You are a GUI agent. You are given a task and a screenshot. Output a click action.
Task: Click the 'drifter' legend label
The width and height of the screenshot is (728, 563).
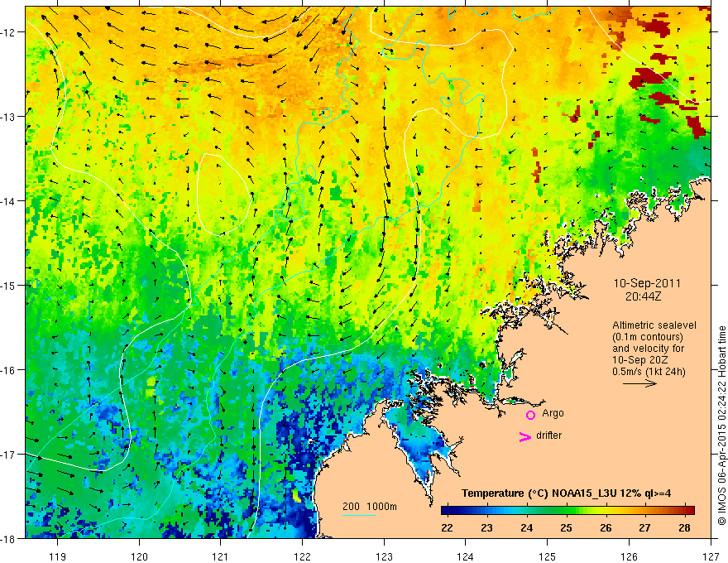pos(548,435)
